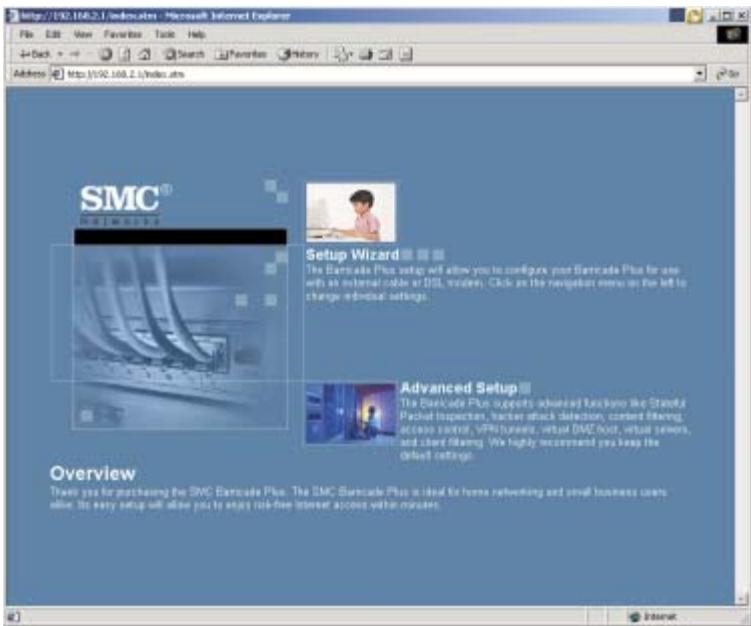This screenshot has width=751, height=626.
Task: Open the Favorites menu
Action: point(123,34)
